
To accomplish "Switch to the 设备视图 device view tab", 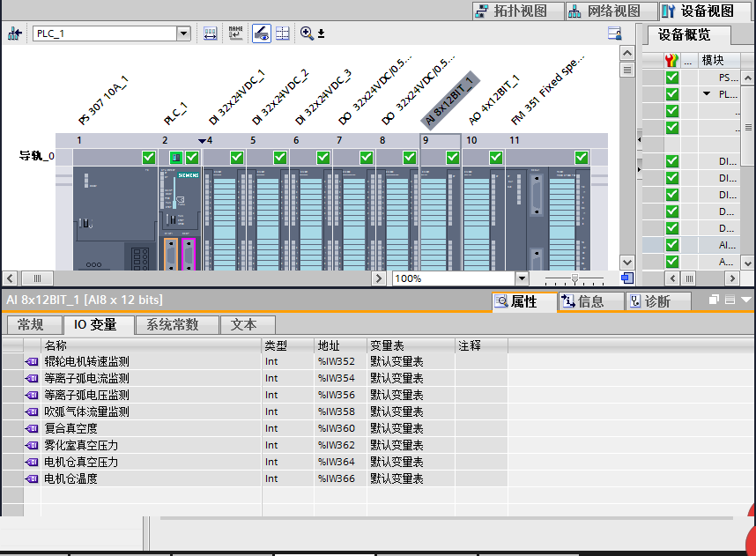I will [x=706, y=11].
